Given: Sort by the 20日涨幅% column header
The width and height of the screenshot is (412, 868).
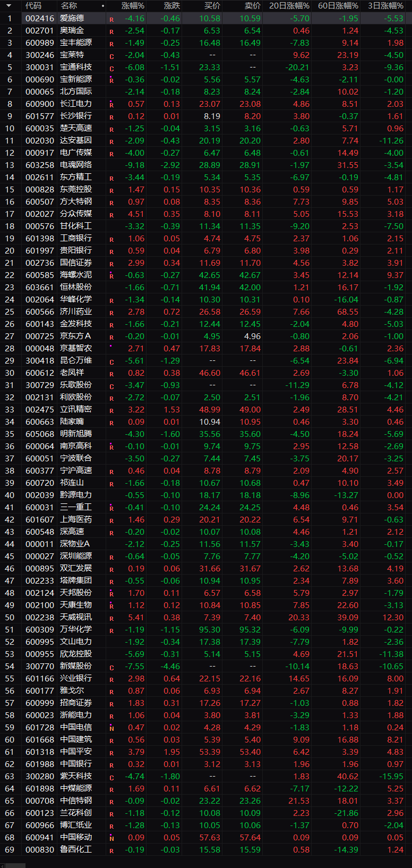Looking at the screenshot, I should point(289,6).
